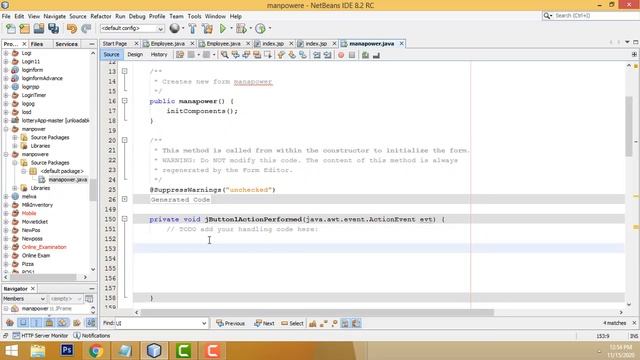Viewport: 640px width, 360px height.
Task: Switch to the History view tab
Action: coord(159,54)
